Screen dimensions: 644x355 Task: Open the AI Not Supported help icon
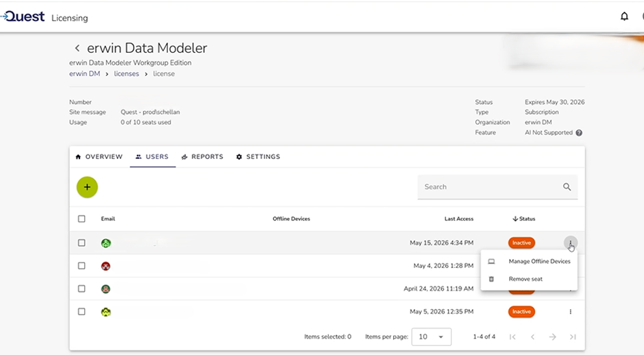click(579, 133)
